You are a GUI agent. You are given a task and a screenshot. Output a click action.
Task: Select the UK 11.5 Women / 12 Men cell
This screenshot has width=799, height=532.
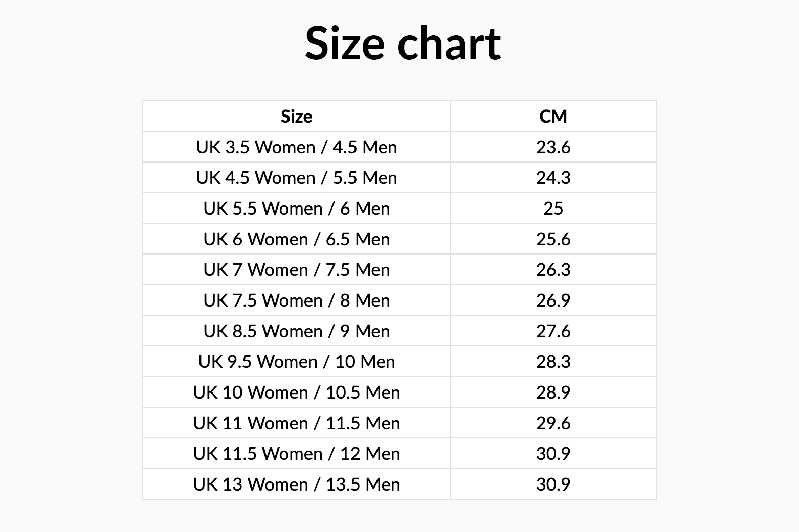(x=296, y=454)
